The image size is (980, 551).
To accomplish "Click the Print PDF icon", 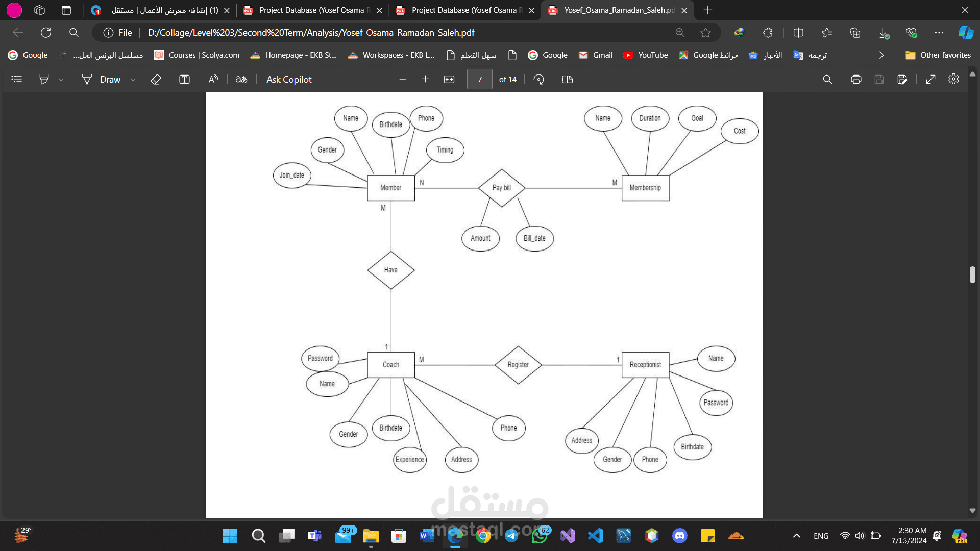I will coord(856,79).
